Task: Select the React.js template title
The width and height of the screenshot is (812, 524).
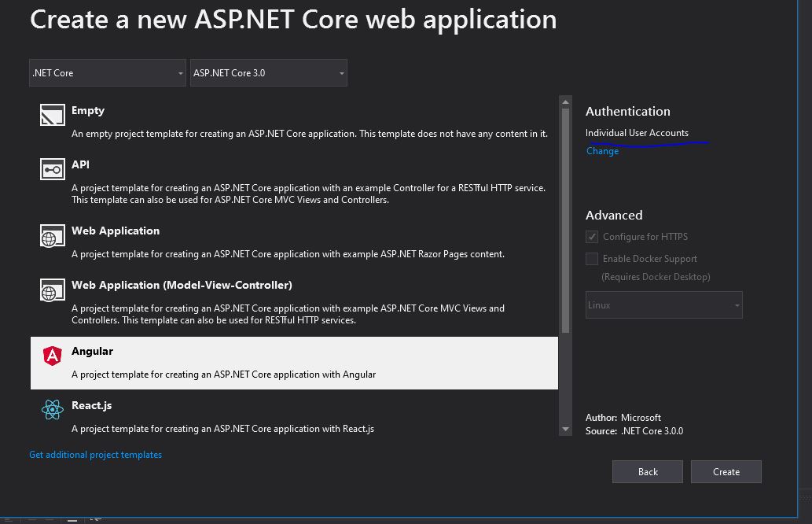Action: tap(92, 405)
